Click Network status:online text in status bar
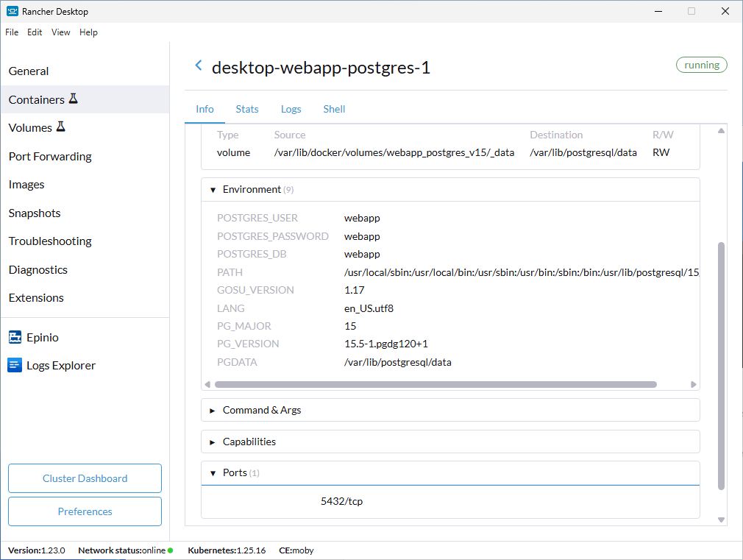 coord(122,550)
